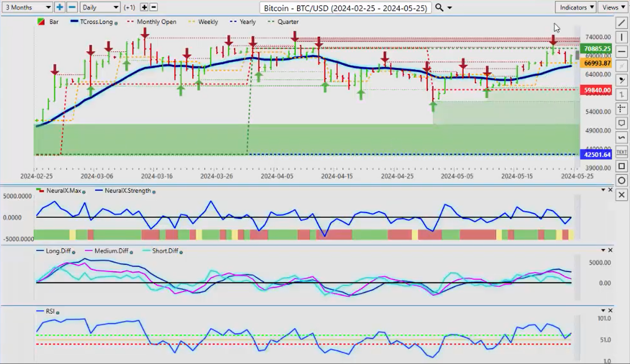Toggle the Monthly Open legend entry
This screenshot has width=630, height=364.
152,22
